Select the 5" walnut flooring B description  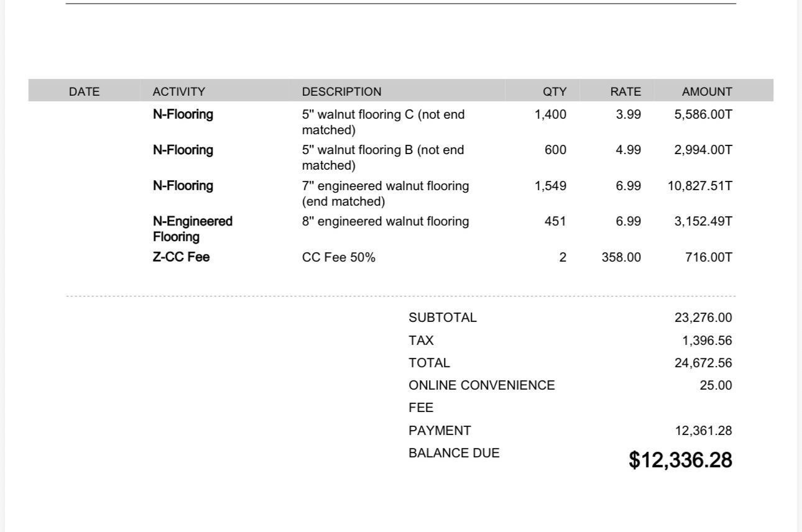tap(383, 158)
